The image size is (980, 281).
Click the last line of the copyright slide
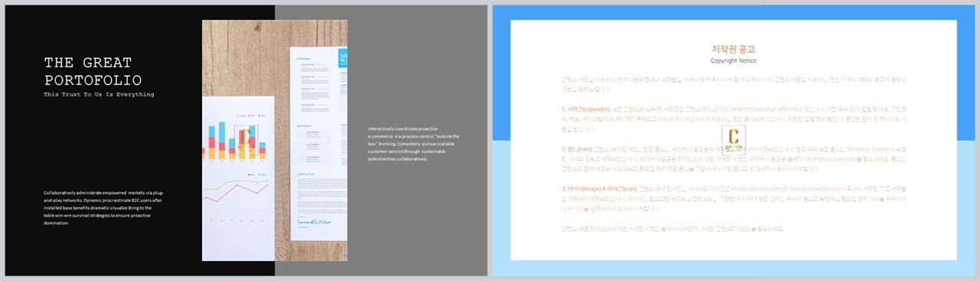[672, 228]
